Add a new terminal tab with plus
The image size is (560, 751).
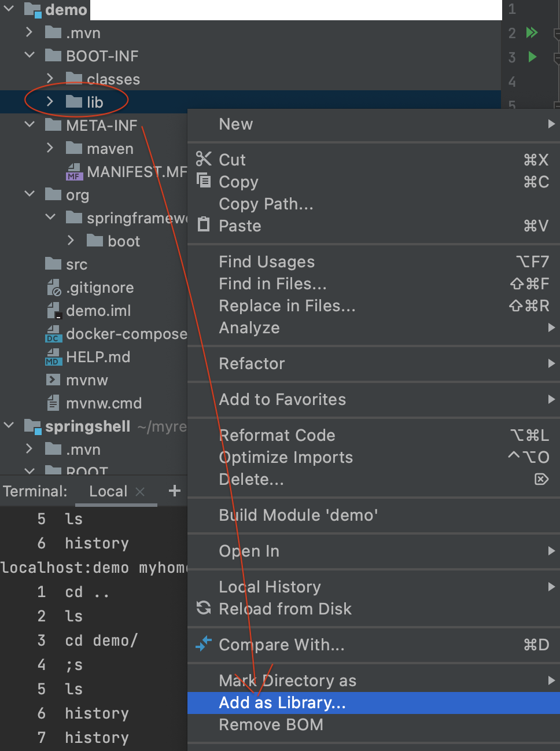pos(174,491)
